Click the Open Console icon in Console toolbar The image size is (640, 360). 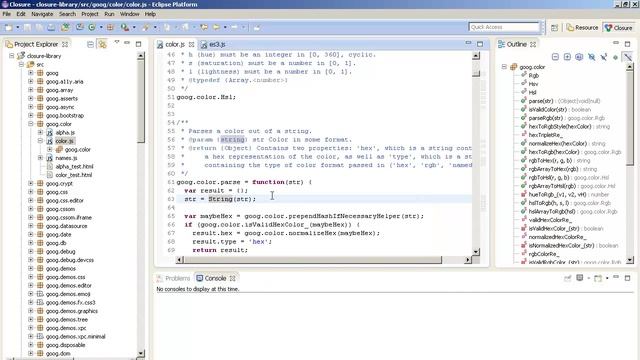point(598,278)
